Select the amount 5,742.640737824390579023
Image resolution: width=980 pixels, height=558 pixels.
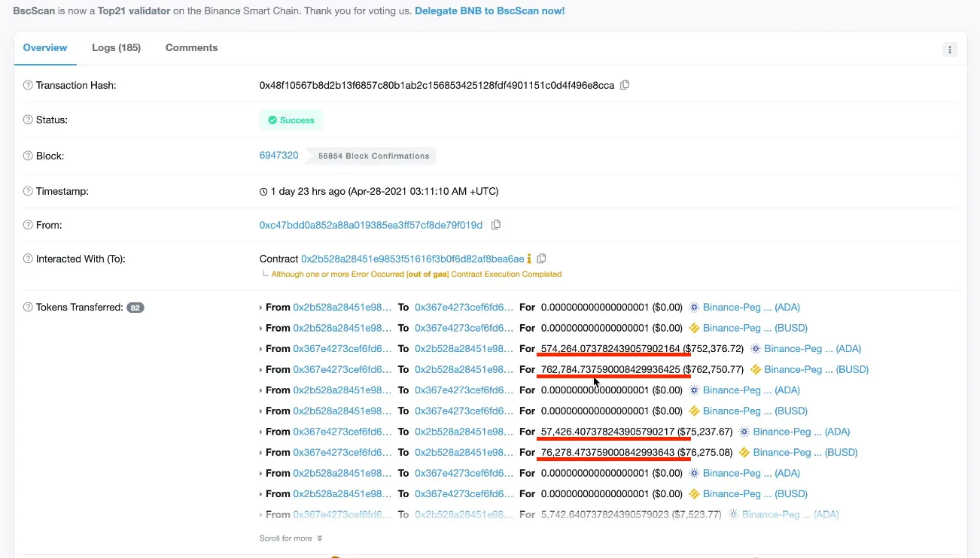pos(605,514)
